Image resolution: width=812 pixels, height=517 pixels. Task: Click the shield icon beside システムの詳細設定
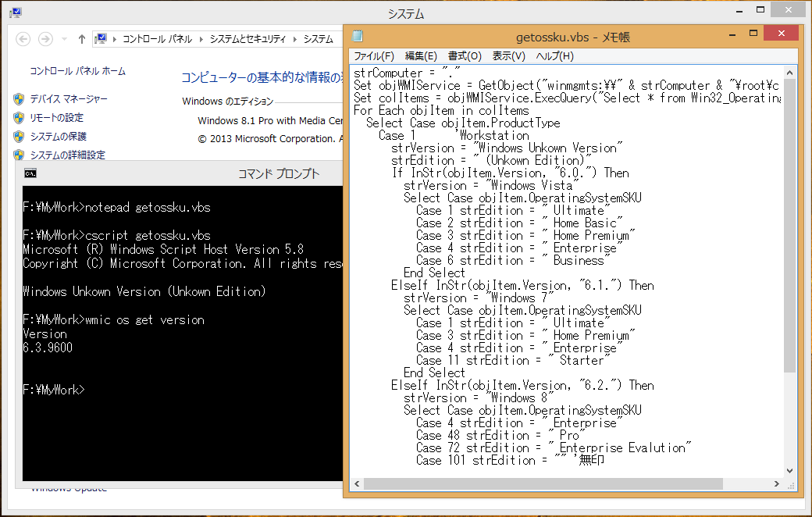tap(20, 155)
